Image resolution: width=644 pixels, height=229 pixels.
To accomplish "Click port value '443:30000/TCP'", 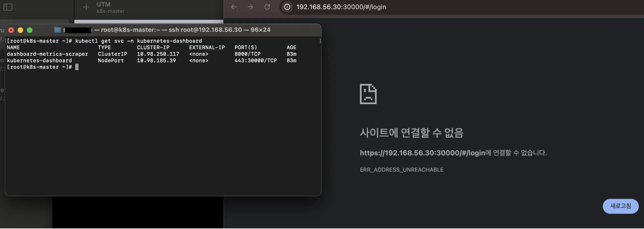I will click(x=256, y=61).
